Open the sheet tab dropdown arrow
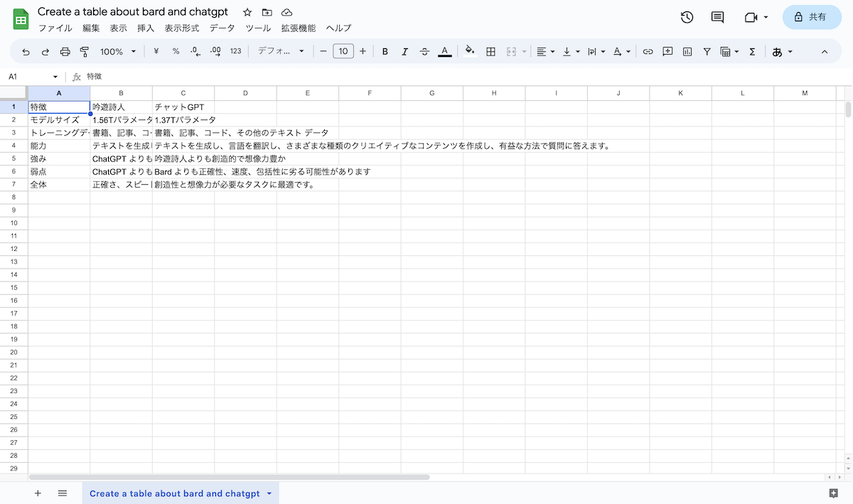 coord(269,493)
